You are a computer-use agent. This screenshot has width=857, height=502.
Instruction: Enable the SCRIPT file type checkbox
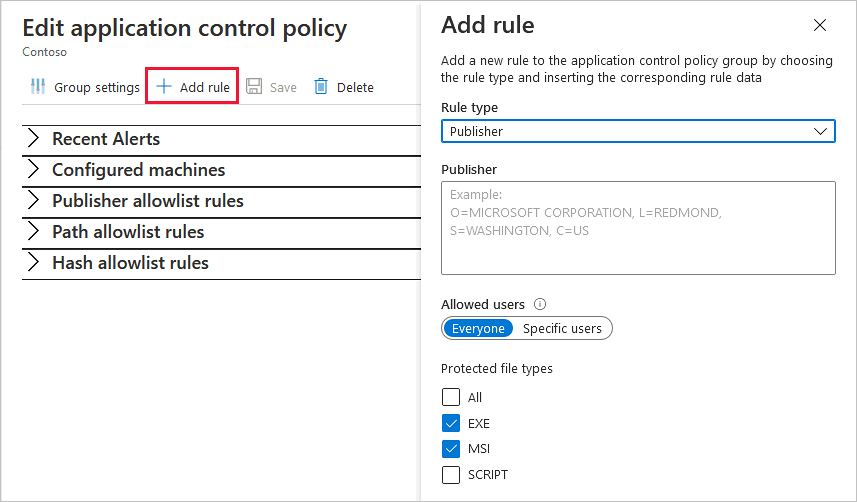coord(451,475)
